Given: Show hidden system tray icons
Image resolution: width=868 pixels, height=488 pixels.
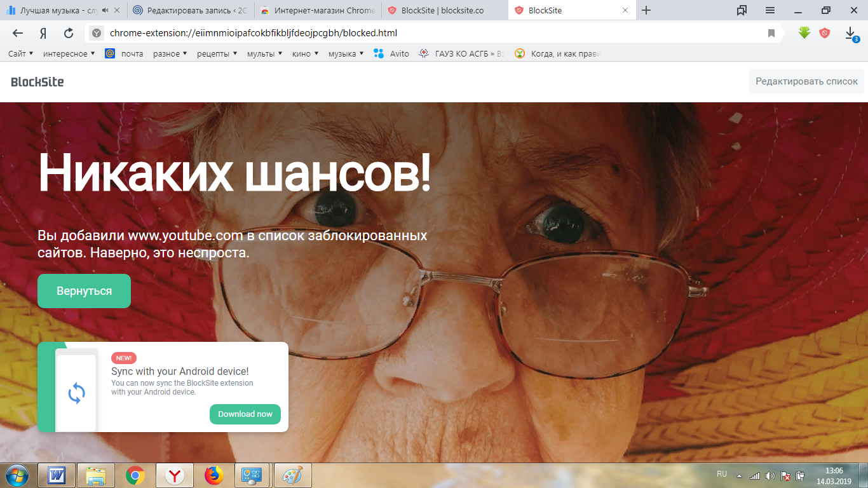Looking at the screenshot, I should pos(739,475).
